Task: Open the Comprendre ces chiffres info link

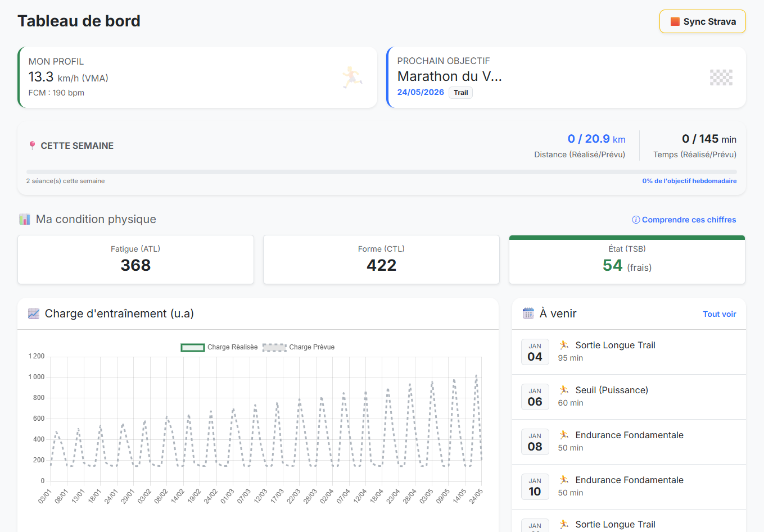Action: pyautogui.click(x=684, y=220)
